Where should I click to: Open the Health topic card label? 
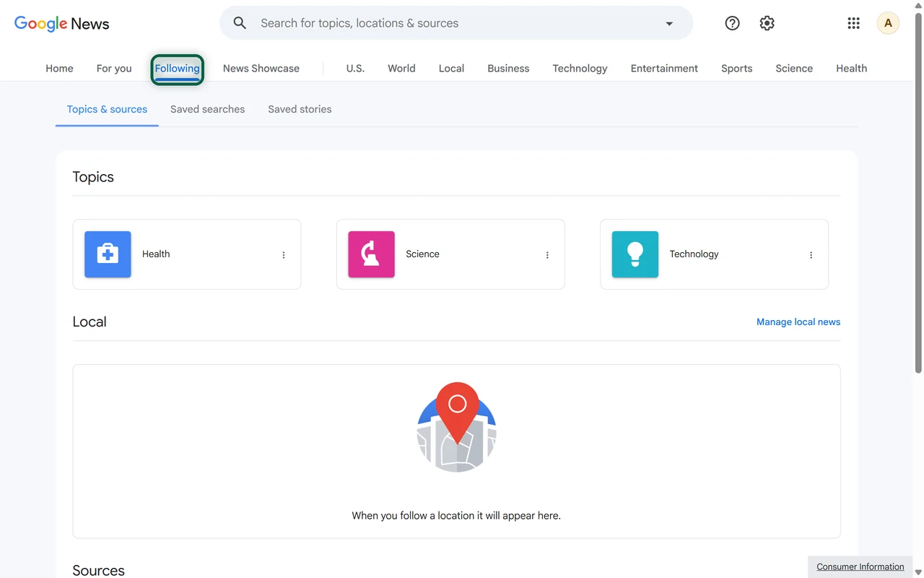click(156, 254)
